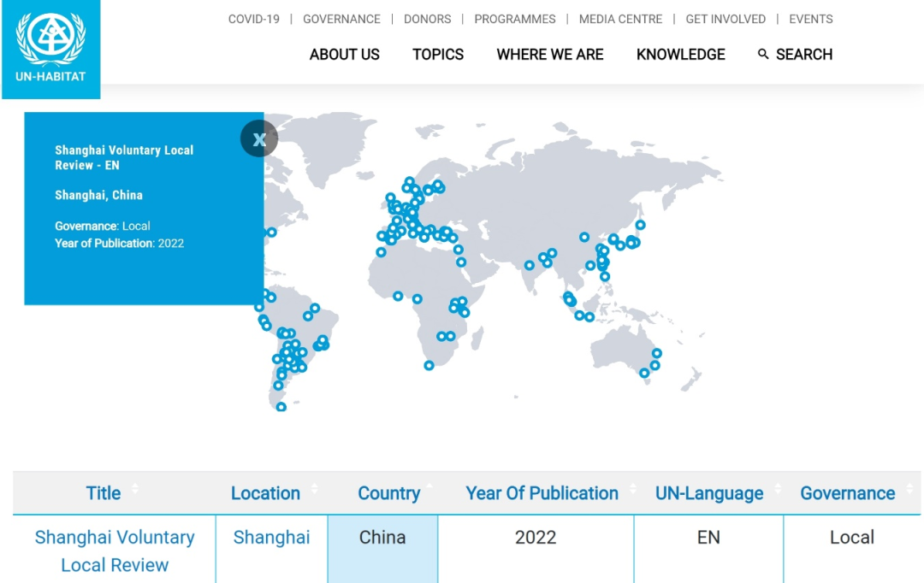The height and width of the screenshot is (583, 924).
Task: Click the UN-Habitat logo
Action: [51, 50]
